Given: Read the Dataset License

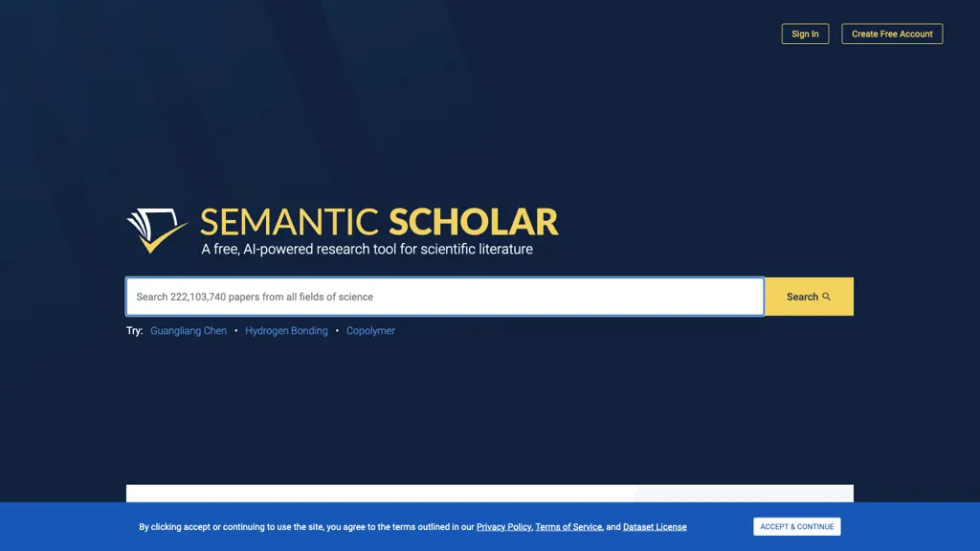Looking at the screenshot, I should coord(654,526).
